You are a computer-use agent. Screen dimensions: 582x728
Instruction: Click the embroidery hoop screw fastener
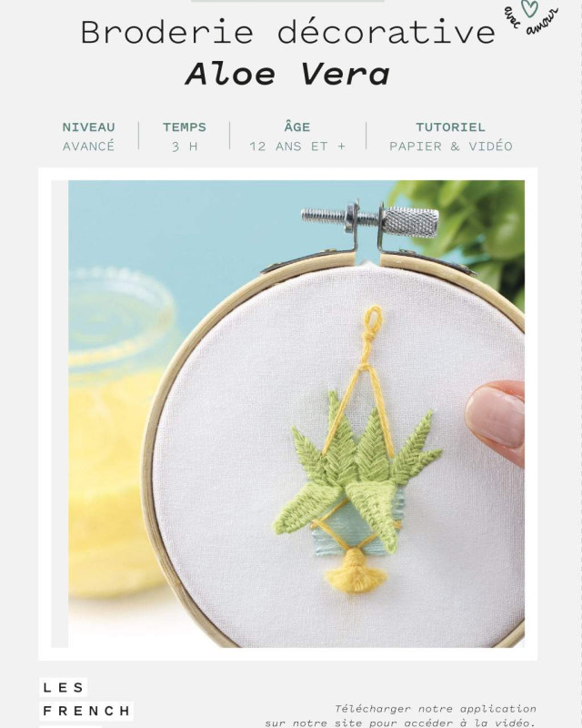pos(369,221)
